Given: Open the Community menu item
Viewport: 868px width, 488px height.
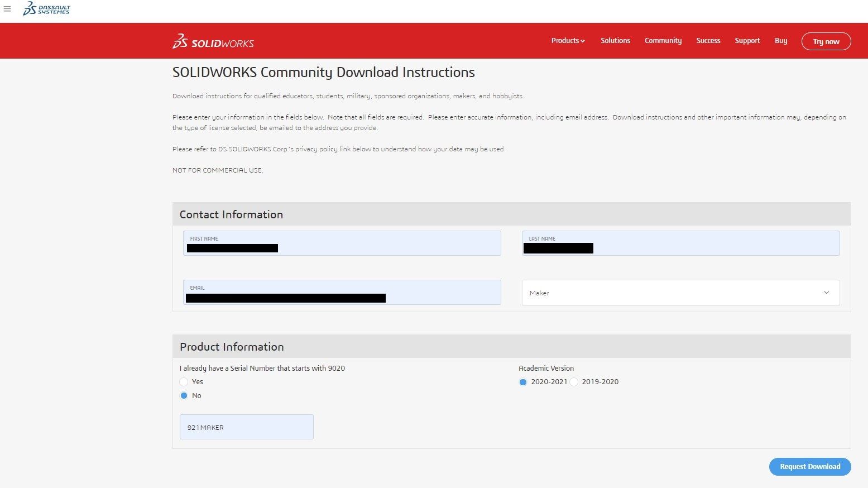Looking at the screenshot, I should pos(663,41).
